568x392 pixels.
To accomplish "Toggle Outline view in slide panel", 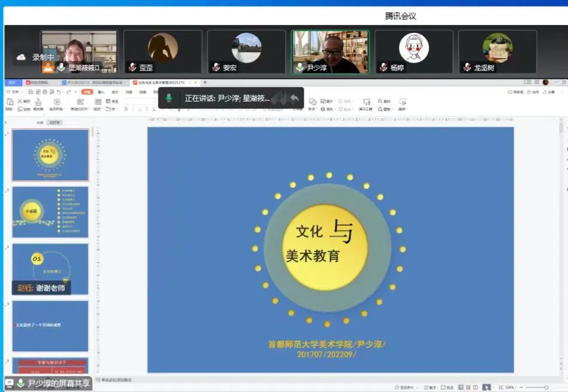I will tap(39, 122).
